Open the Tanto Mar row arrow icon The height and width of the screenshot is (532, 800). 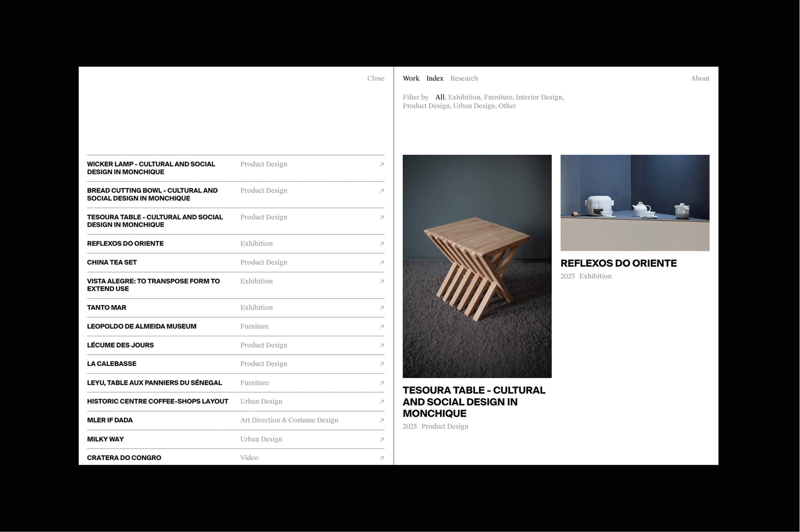tap(382, 308)
